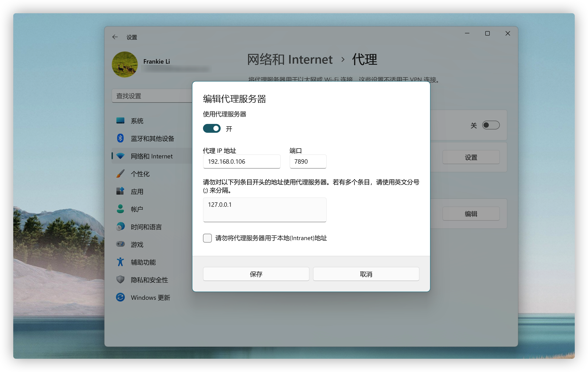Viewport: 588px width, 372px height.
Task: Select the Personalization paintbrush icon
Action: click(x=120, y=174)
